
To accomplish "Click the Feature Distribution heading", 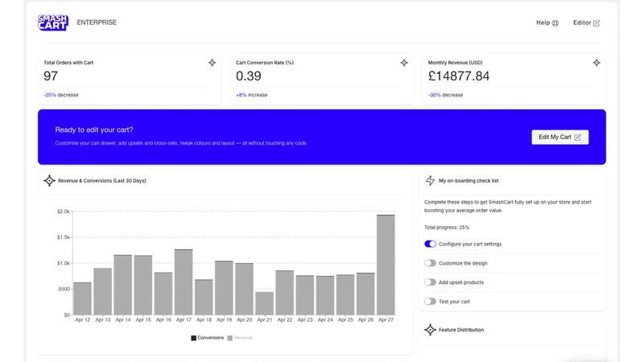I will (x=461, y=330).
